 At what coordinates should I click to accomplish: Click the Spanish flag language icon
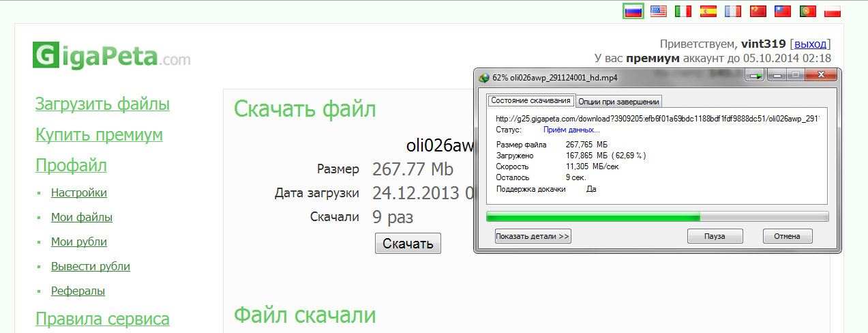(708, 11)
